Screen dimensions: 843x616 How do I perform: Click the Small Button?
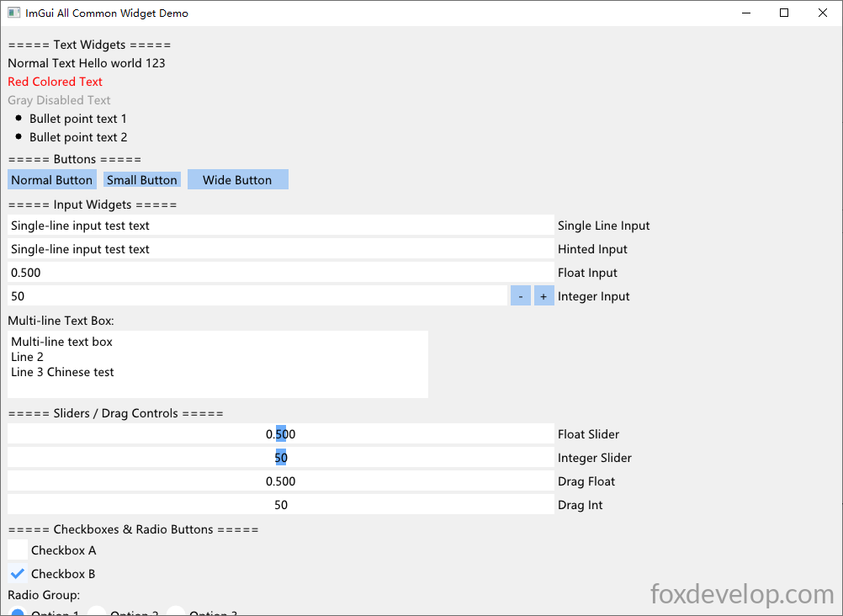pyautogui.click(x=142, y=180)
